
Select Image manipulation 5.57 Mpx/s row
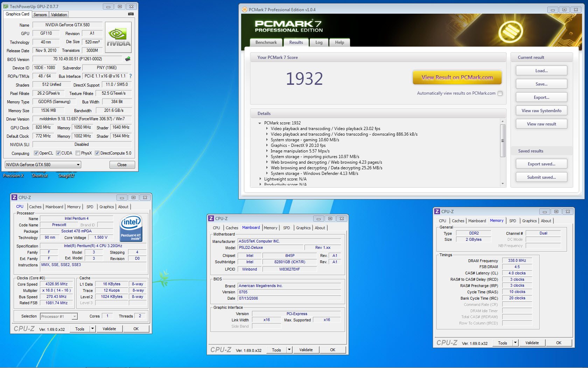point(300,151)
